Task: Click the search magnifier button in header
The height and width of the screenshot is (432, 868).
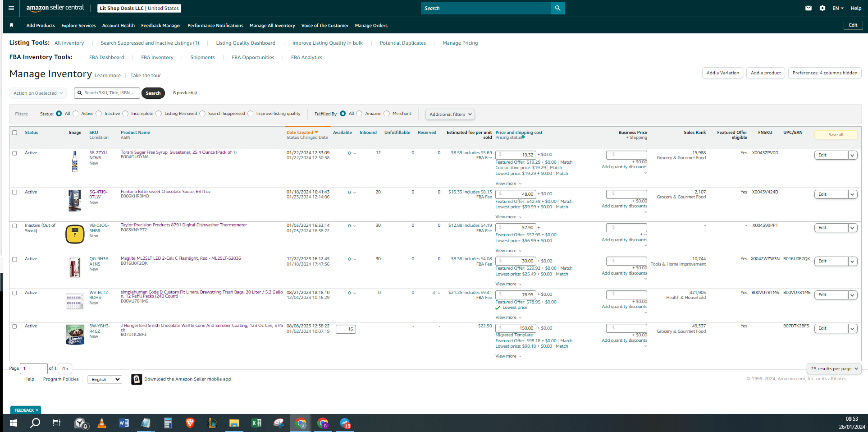Action: click(557, 8)
